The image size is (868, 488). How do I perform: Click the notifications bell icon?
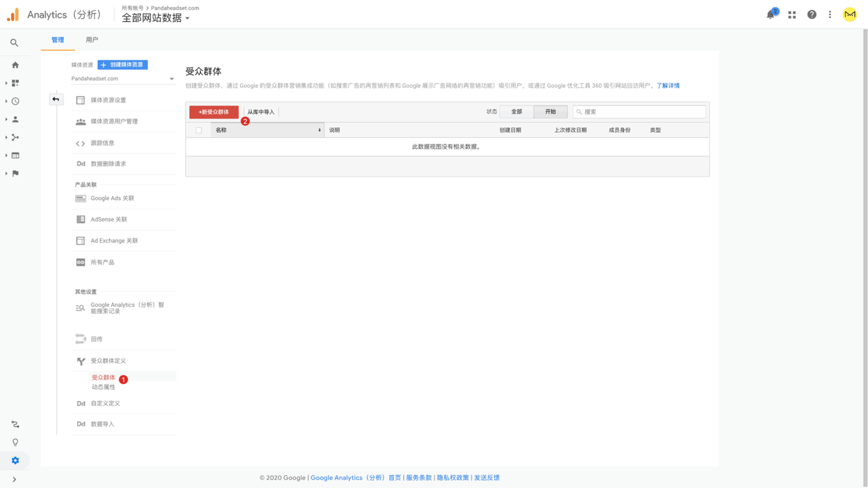pyautogui.click(x=771, y=15)
